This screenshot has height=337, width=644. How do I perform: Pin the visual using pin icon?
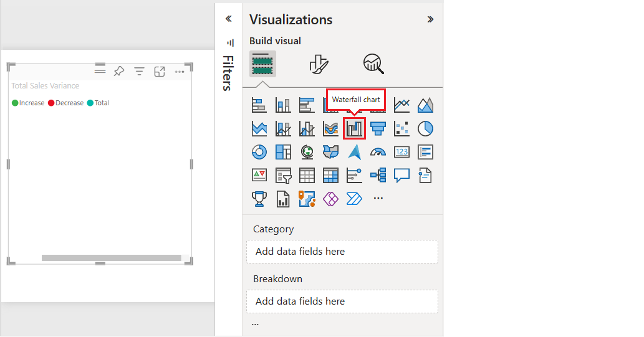(118, 72)
